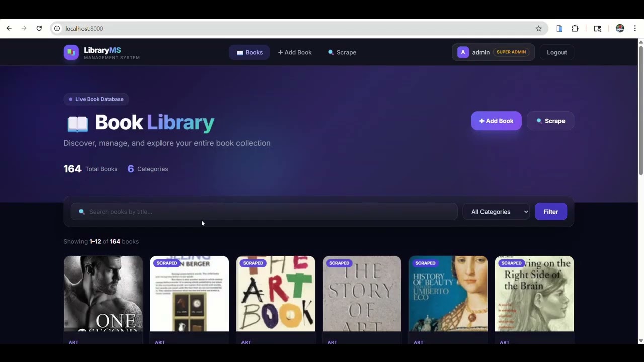Click scrollbar down arrow at bottom
The image size is (644, 362).
(x=641, y=341)
